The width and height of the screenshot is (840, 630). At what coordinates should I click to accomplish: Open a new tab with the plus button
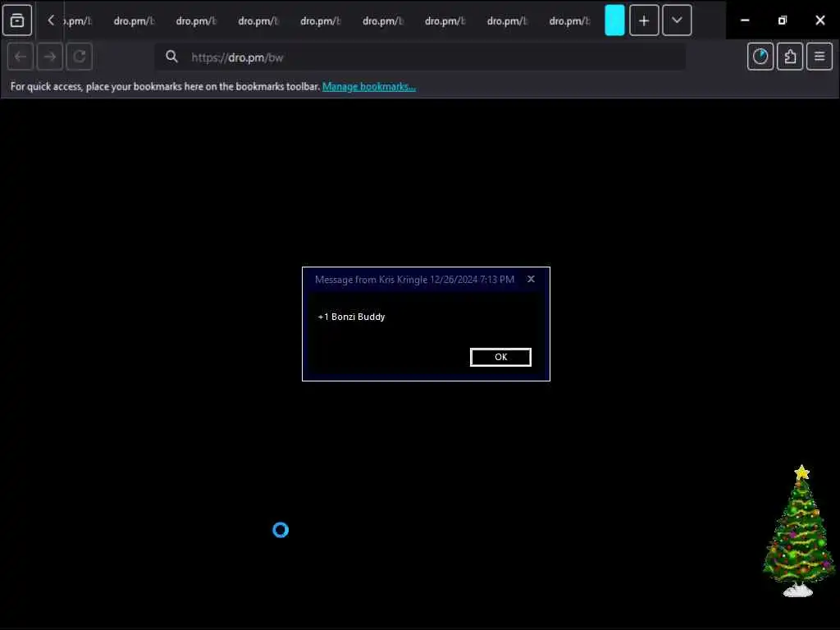tap(644, 21)
